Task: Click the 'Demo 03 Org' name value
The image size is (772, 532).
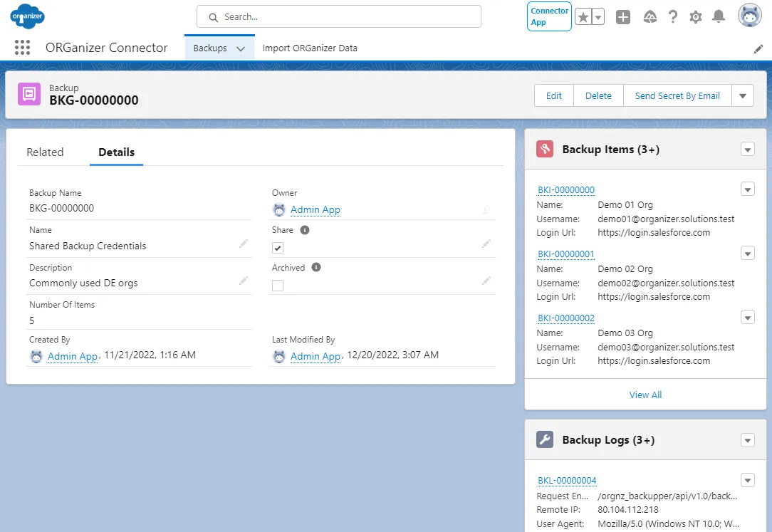Action: tap(625, 333)
